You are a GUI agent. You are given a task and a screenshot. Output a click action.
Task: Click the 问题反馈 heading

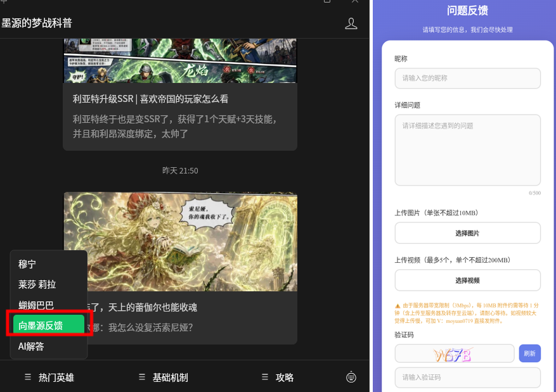click(467, 10)
